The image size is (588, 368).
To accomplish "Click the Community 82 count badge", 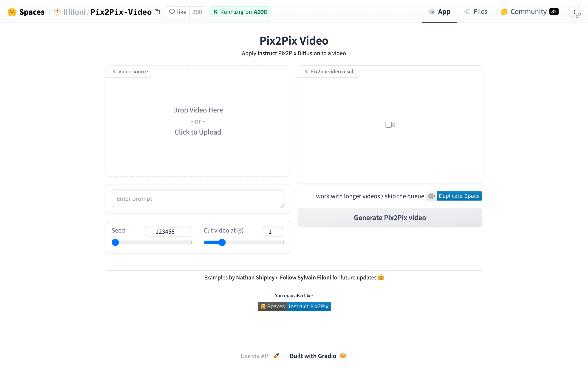I will click(x=554, y=12).
